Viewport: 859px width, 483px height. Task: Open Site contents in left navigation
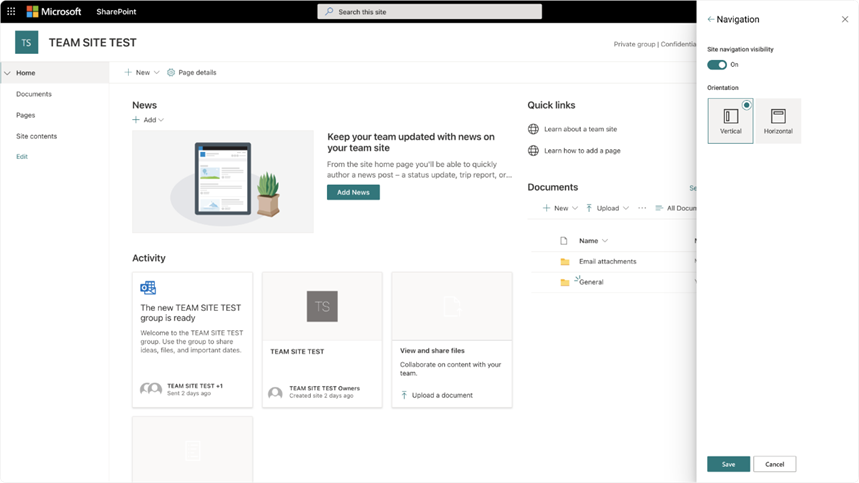click(36, 136)
